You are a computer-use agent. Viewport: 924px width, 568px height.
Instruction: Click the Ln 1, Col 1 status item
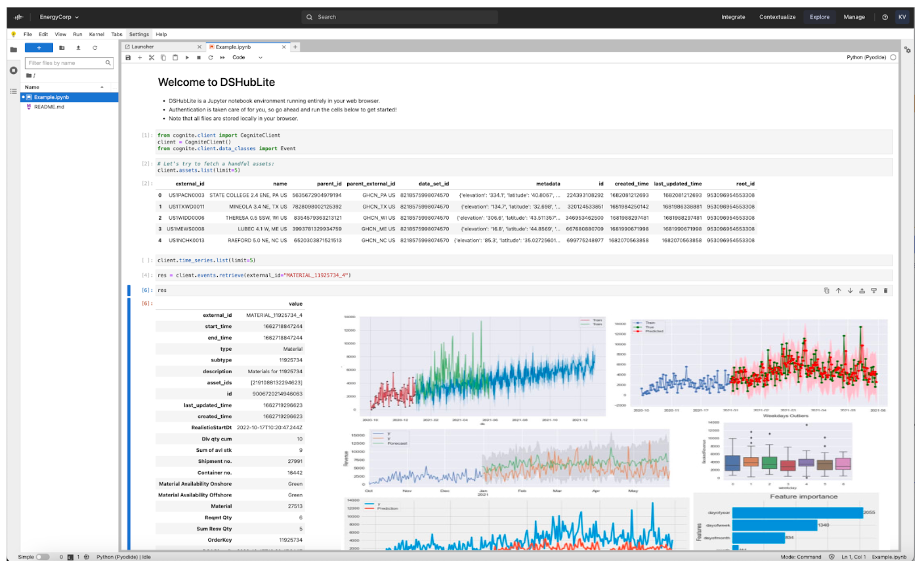point(854,557)
